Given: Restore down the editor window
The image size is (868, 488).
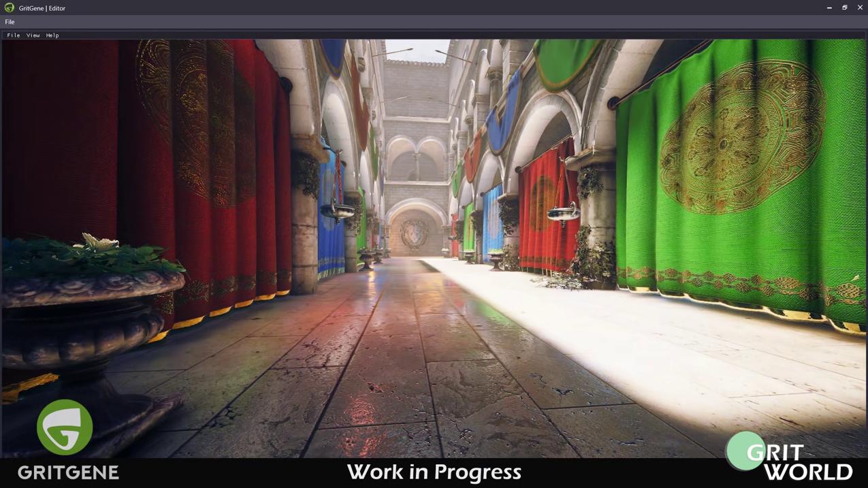Looking at the screenshot, I should coord(845,7).
